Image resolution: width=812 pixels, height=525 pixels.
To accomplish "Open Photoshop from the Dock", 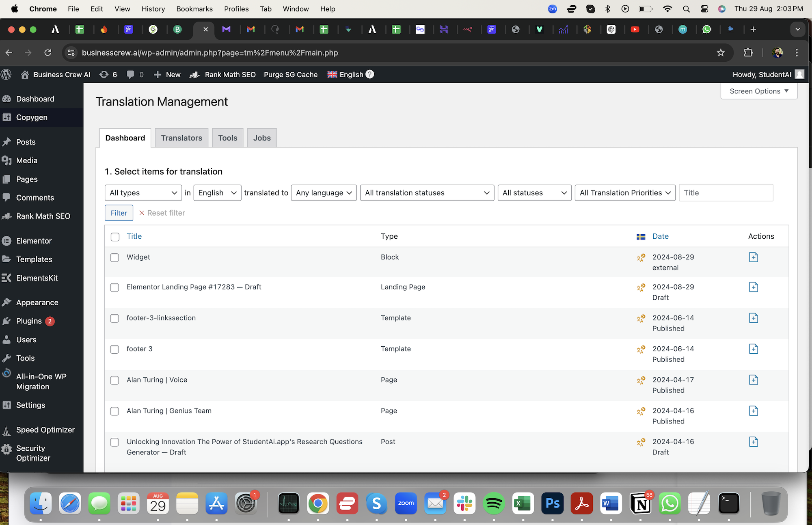I will pos(553,503).
